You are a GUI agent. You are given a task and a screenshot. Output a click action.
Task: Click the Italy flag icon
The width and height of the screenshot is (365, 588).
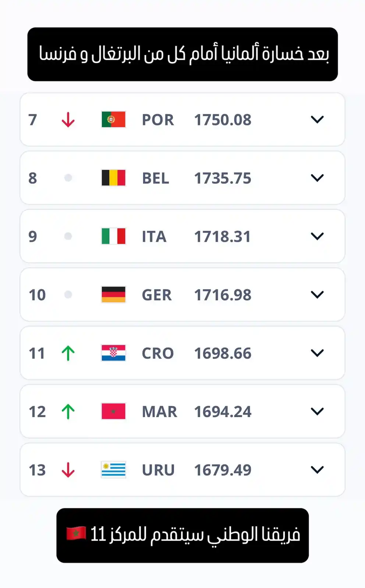(113, 236)
